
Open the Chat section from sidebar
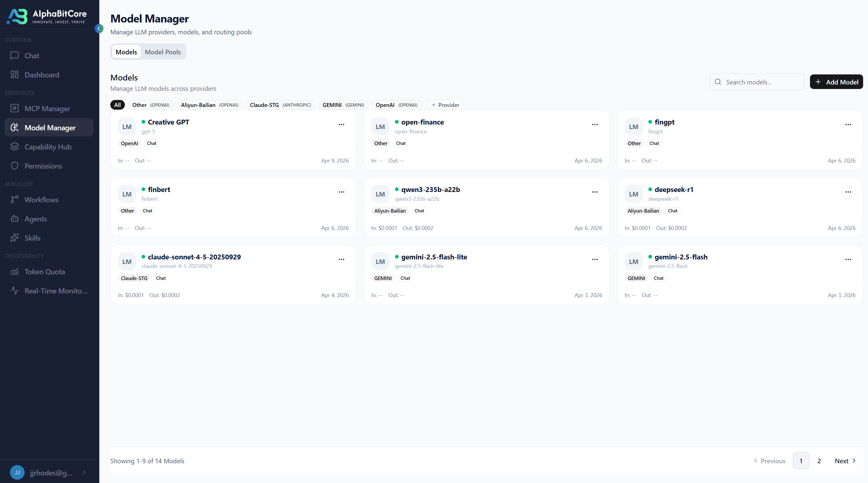coord(31,55)
